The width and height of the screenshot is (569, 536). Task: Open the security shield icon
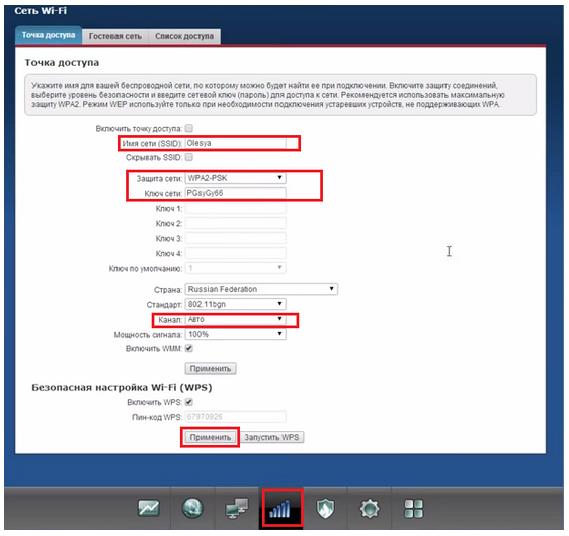pyautogui.click(x=325, y=508)
